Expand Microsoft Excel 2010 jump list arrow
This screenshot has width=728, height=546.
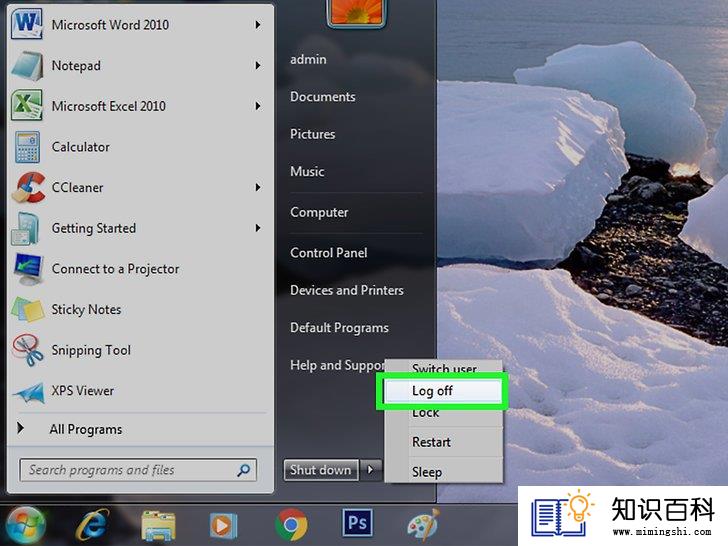[x=258, y=106]
